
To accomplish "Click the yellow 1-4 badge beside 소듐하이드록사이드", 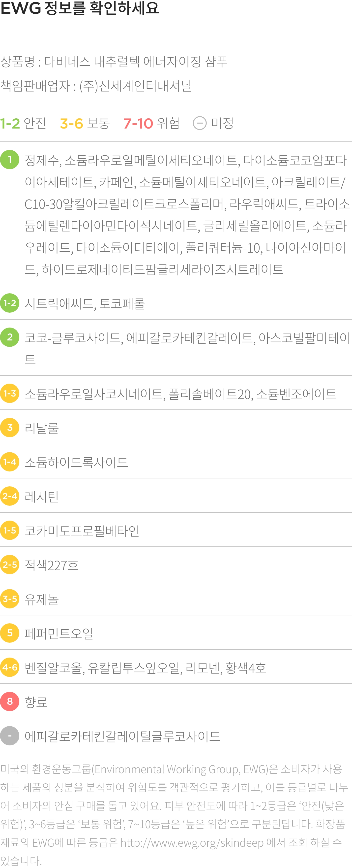I will [x=10, y=462].
